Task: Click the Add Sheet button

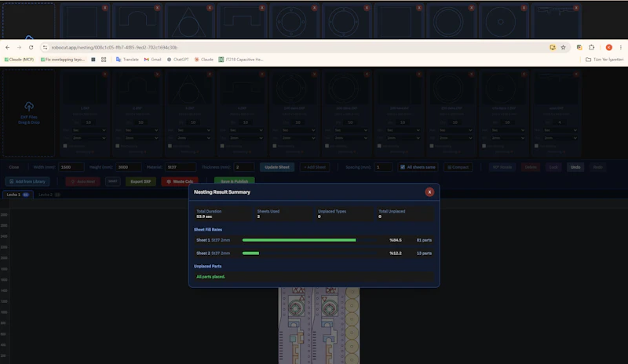Action: pyautogui.click(x=315, y=167)
